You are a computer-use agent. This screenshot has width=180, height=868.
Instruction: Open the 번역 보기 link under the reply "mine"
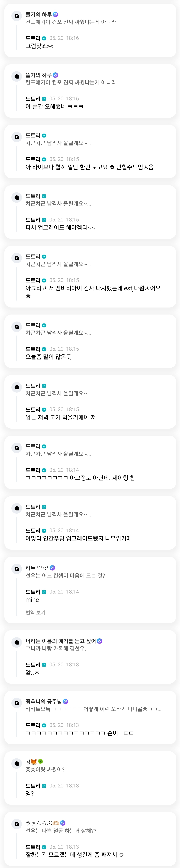click(35, 613)
